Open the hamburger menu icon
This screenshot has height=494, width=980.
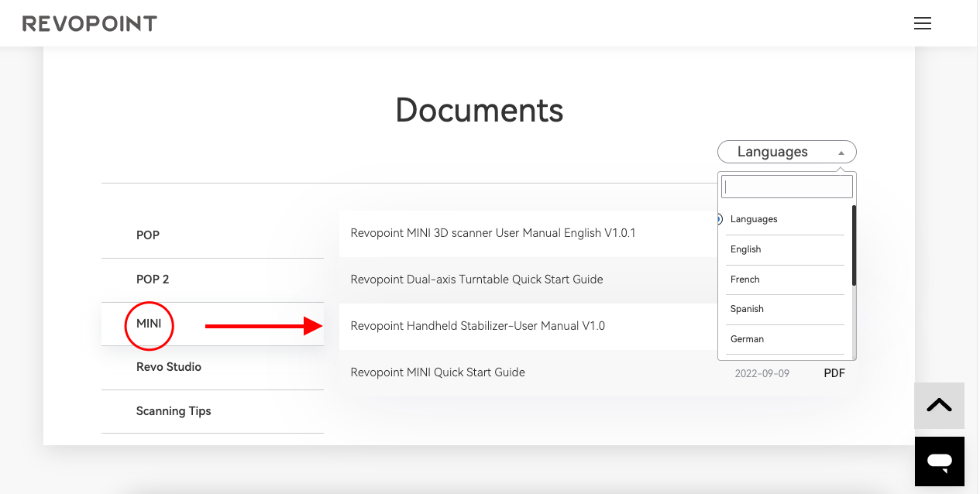pos(923,23)
